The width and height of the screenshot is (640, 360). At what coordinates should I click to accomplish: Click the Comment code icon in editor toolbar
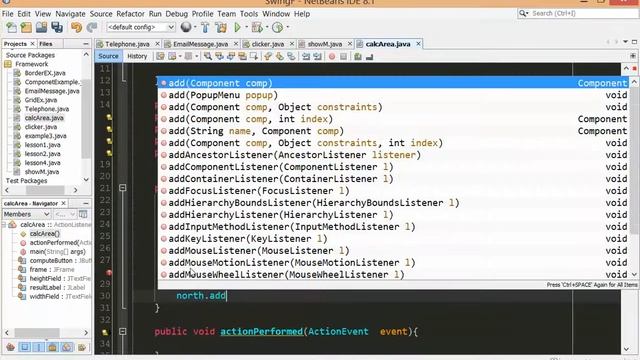[x=358, y=56]
